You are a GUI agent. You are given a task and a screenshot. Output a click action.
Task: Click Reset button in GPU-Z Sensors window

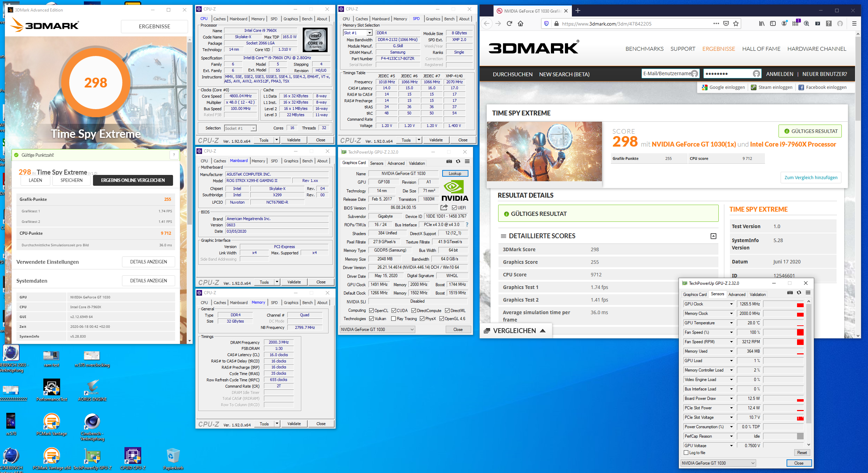pyautogui.click(x=802, y=453)
